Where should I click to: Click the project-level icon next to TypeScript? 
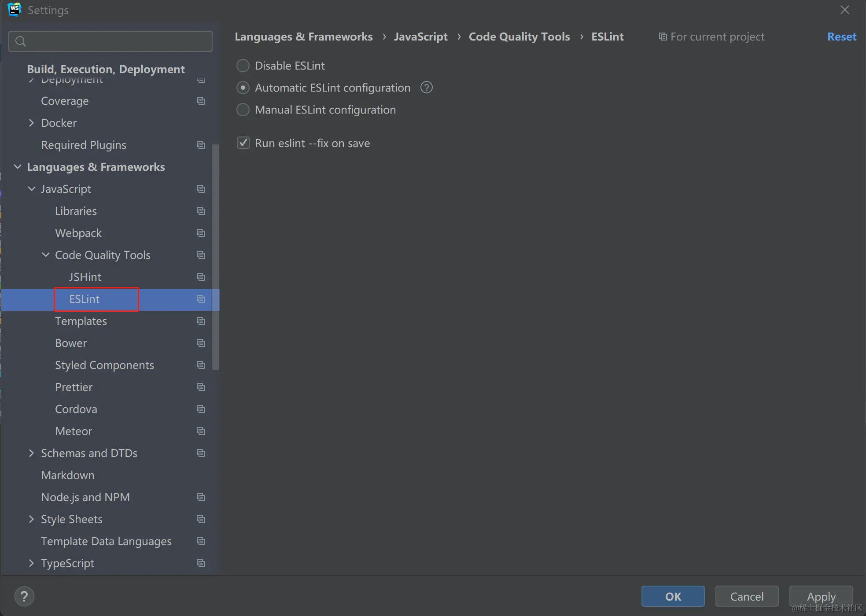[201, 563]
